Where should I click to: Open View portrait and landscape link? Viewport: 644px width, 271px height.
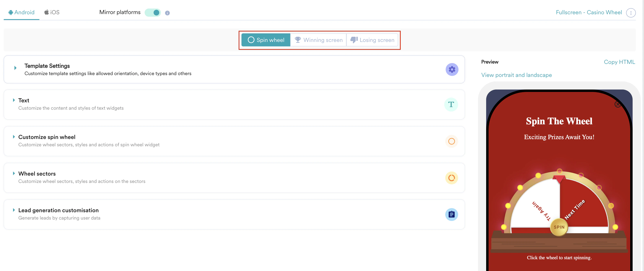click(x=516, y=75)
